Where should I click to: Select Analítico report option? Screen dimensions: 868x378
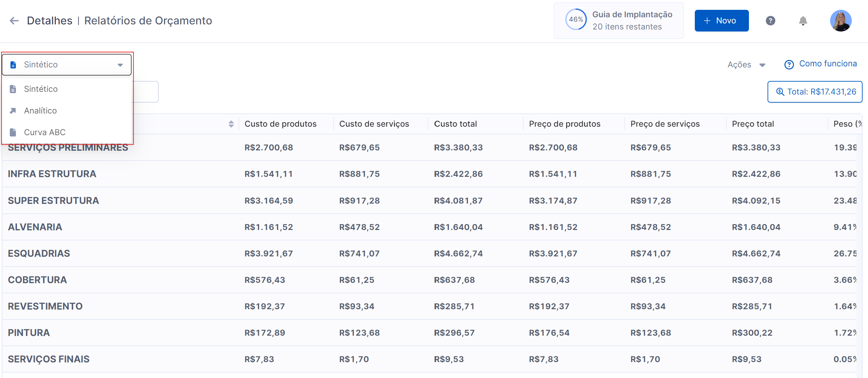pyautogui.click(x=40, y=110)
